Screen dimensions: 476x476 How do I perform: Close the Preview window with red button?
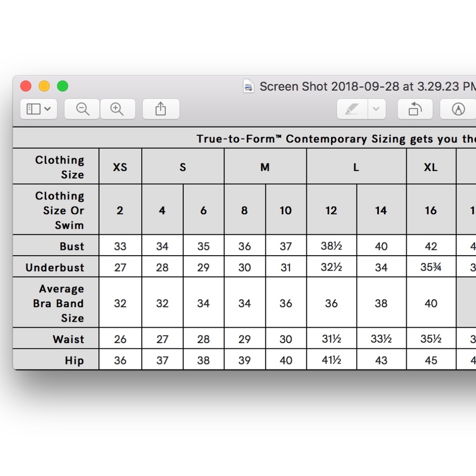pyautogui.click(x=26, y=86)
